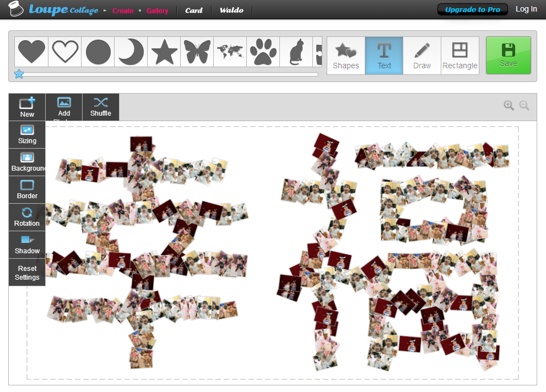Switch to the Rectangle mode

pos(460,56)
